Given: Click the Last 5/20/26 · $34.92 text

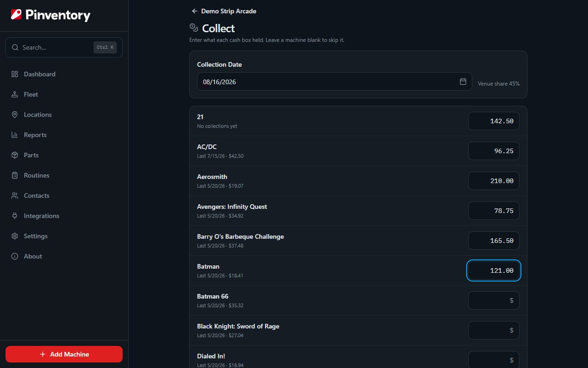Looking at the screenshot, I should point(220,216).
